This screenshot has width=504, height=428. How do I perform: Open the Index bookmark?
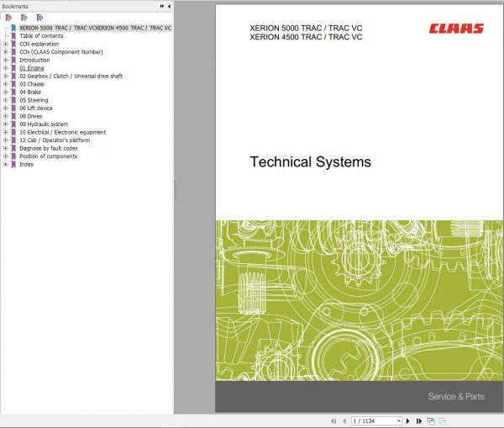26,164
